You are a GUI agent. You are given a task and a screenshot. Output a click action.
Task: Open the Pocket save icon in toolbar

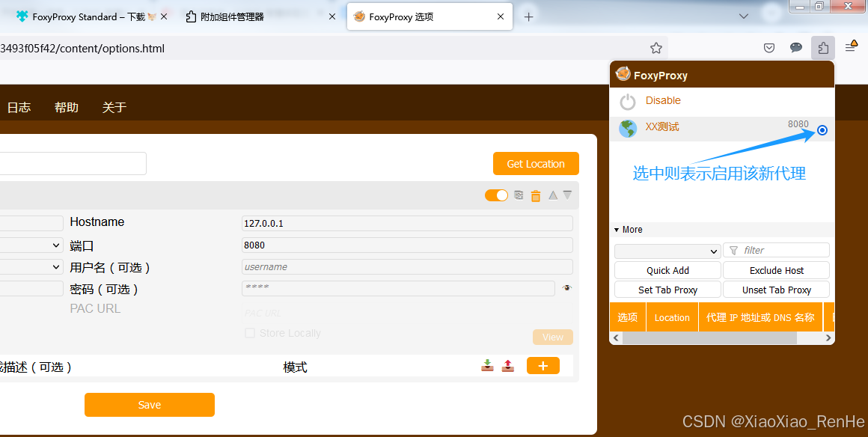pyautogui.click(x=769, y=48)
